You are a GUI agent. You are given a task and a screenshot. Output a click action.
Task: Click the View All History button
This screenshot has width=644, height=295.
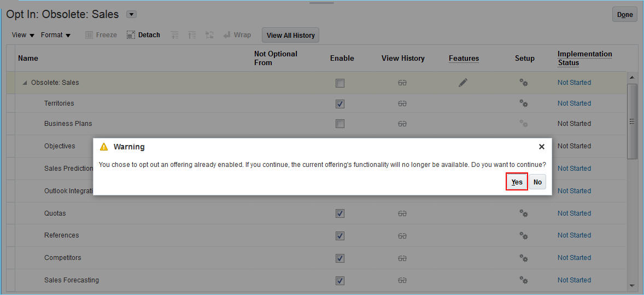pyautogui.click(x=290, y=36)
